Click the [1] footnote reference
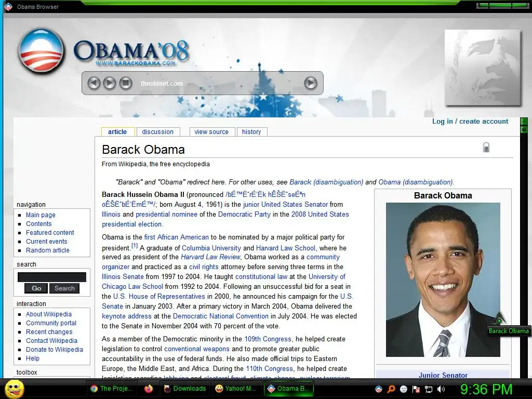Screen dimensions: 532x399 [135, 245]
